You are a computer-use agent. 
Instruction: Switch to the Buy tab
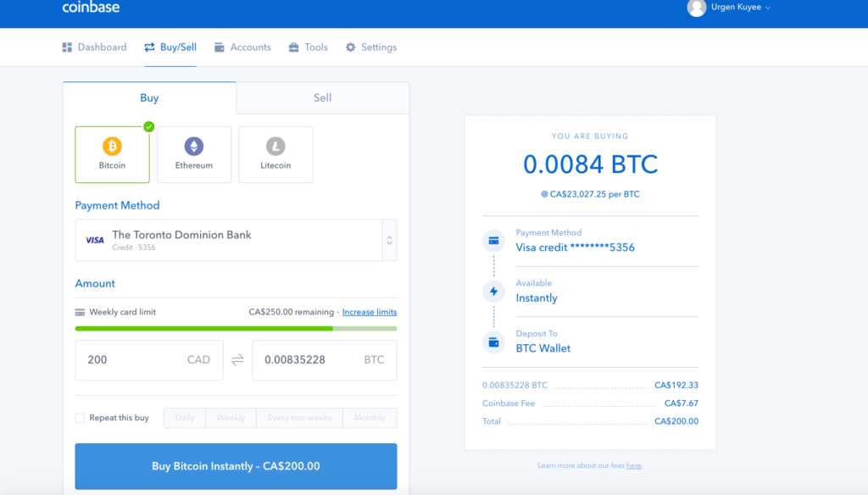[149, 98]
